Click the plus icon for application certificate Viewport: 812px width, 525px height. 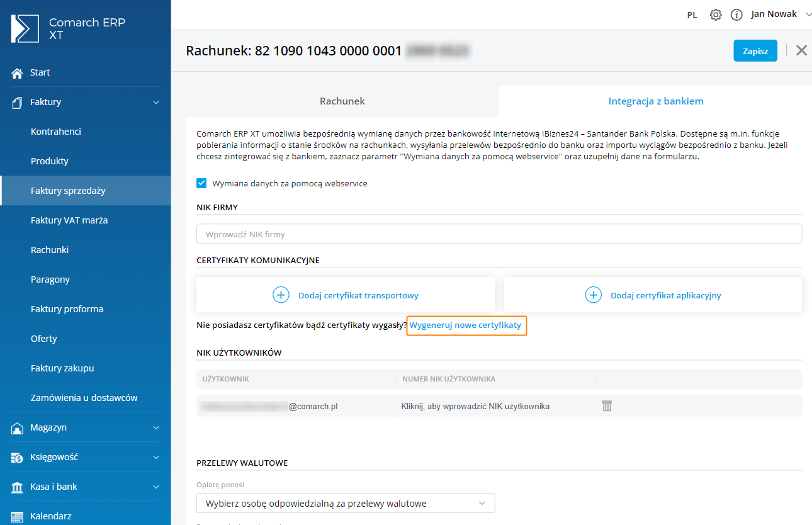[593, 295]
